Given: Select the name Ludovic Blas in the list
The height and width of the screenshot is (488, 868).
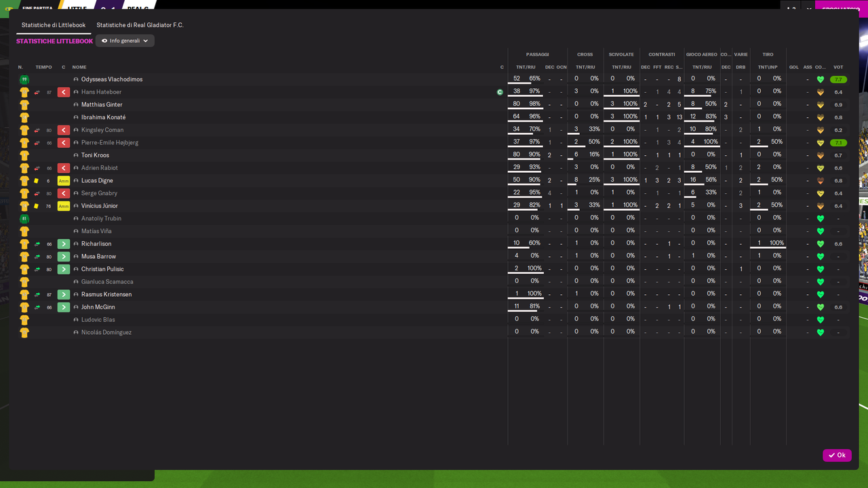Looking at the screenshot, I should point(98,320).
